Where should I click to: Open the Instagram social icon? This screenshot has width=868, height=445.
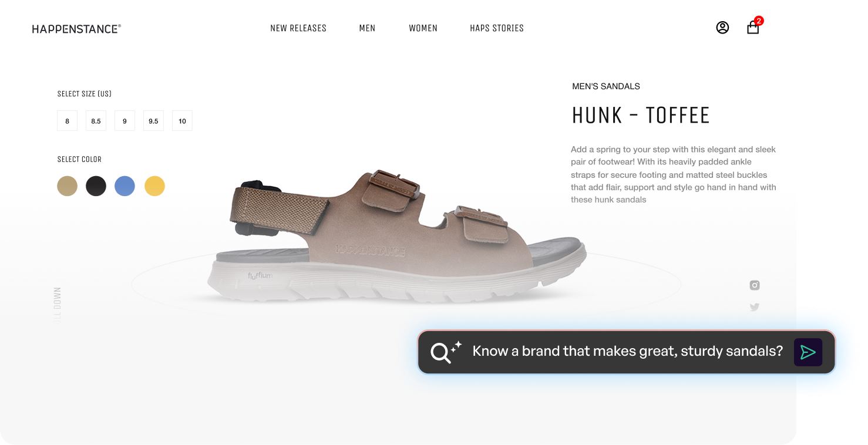(755, 285)
